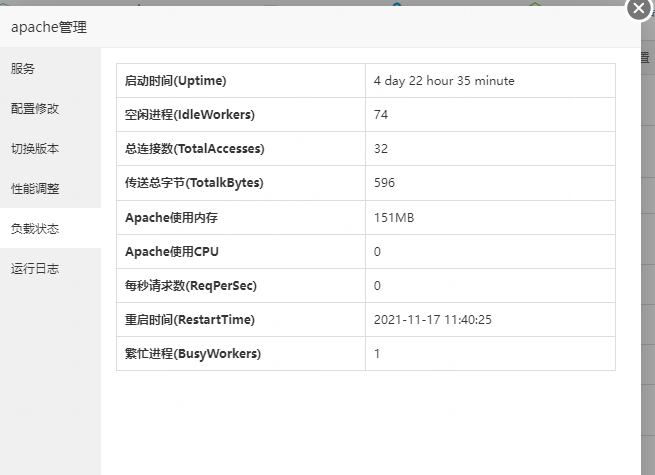Select the IdleWorkers value 74
This screenshot has width=655, height=475.
pyautogui.click(x=381, y=114)
